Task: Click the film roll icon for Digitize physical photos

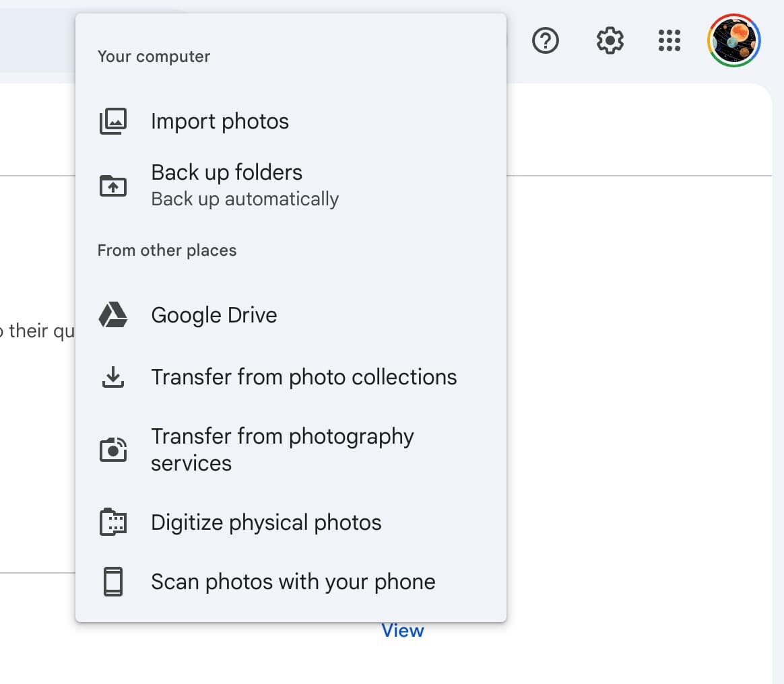Action: (x=113, y=522)
